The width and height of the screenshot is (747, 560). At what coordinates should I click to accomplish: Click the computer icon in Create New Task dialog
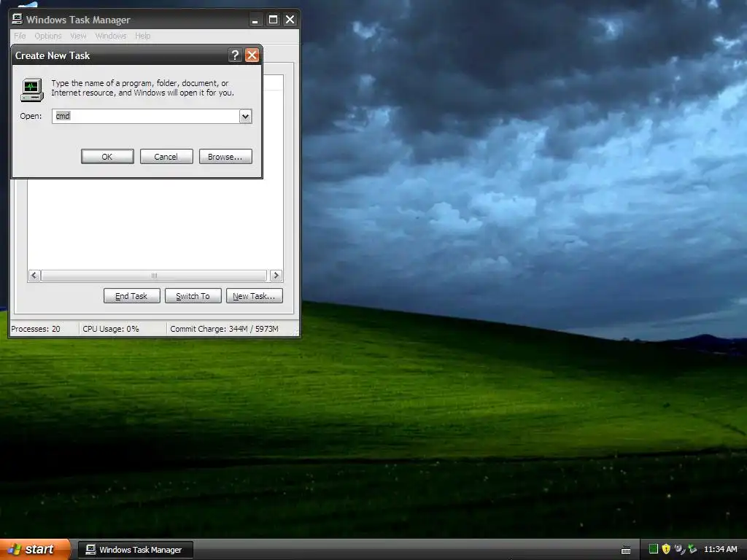tap(32, 90)
